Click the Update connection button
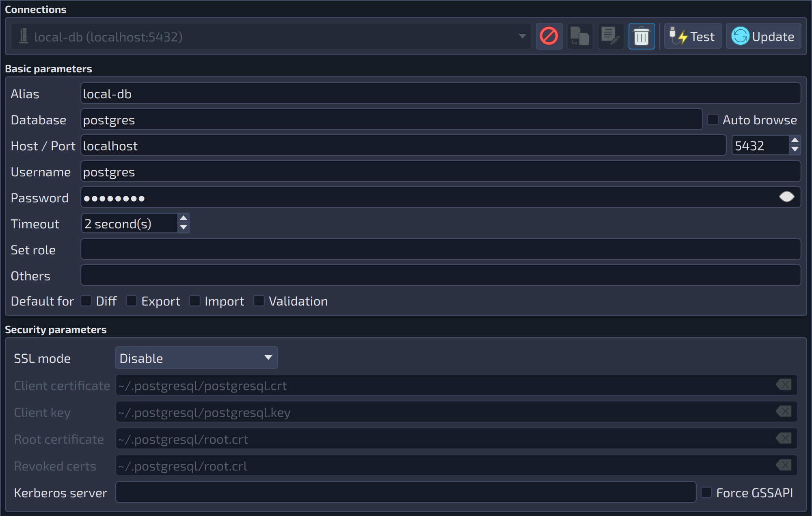Viewport: 812px width, 516px height. [763, 36]
